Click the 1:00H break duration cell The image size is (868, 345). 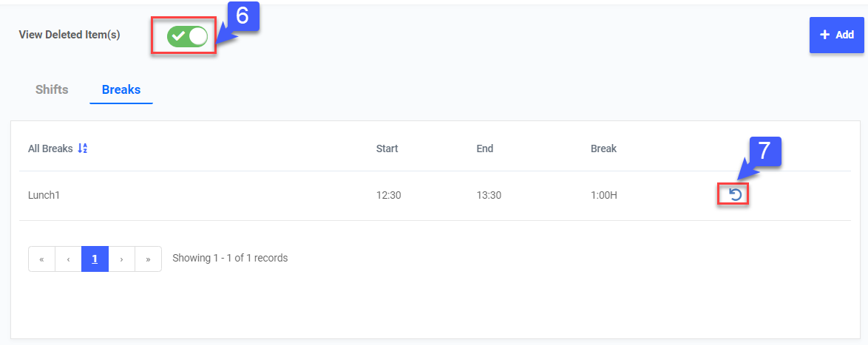(604, 195)
